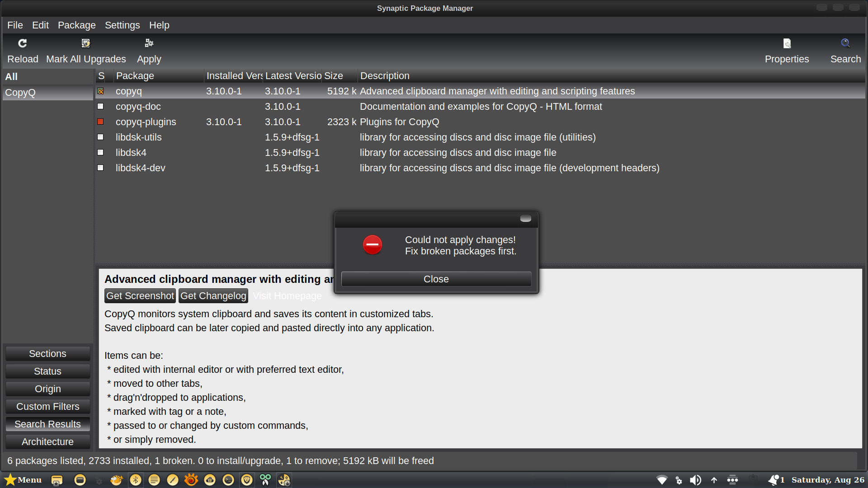Follow the Visit Homepage link
This screenshot has height=488, width=868.
[x=288, y=296]
